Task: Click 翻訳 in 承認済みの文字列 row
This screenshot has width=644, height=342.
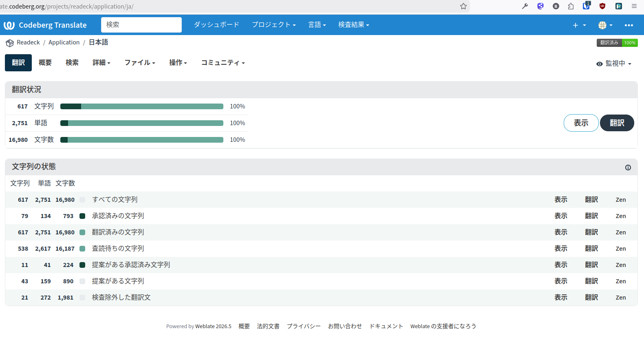Action: [591, 216]
